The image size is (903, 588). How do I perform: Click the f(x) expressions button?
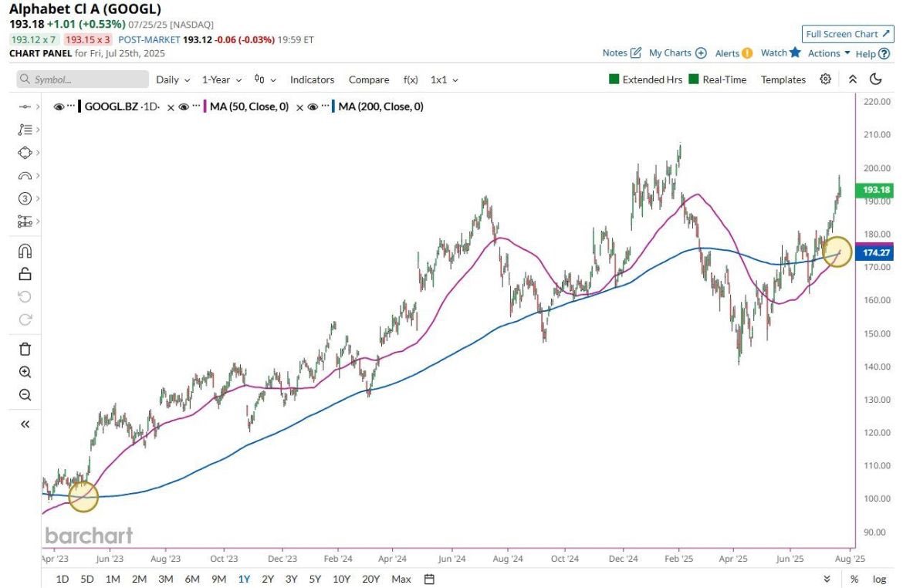click(x=411, y=79)
